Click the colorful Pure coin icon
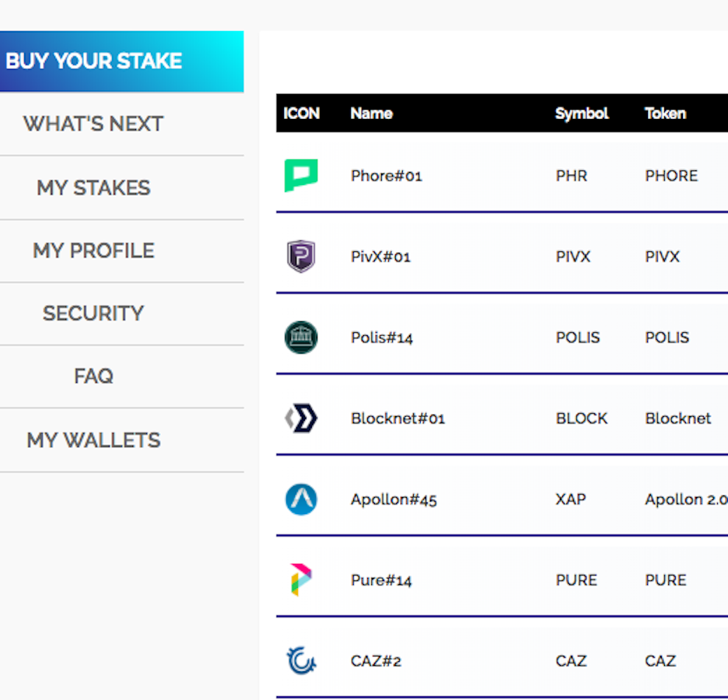This screenshot has height=700, width=728. pos(301,580)
